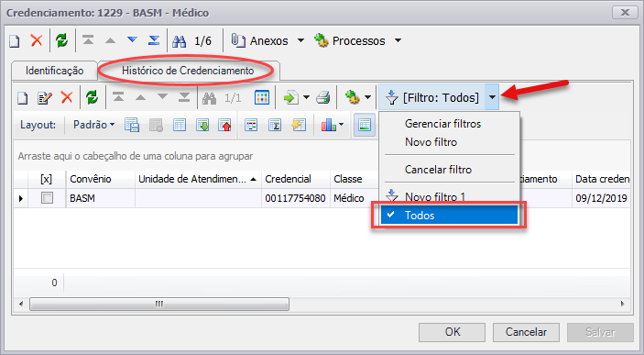Image resolution: width=644 pixels, height=355 pixels.
Task: Toggle the filter dropdown arrow
Action: (x=492, y=97)
